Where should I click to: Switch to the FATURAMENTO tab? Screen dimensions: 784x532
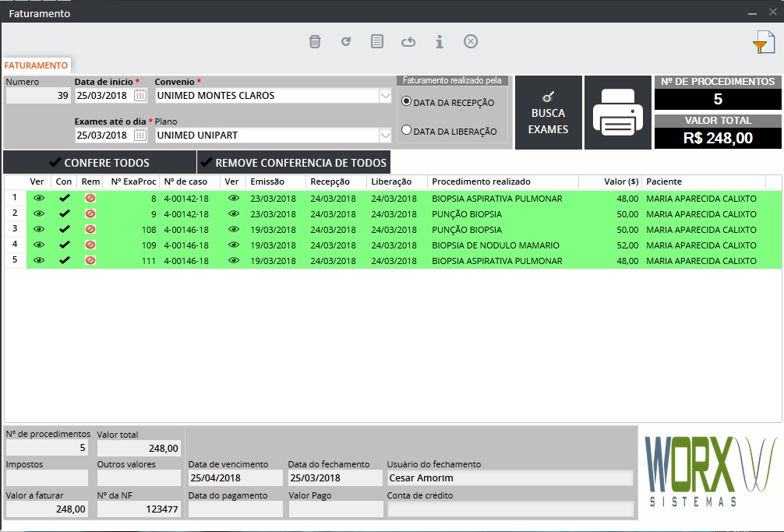[36, 65]
